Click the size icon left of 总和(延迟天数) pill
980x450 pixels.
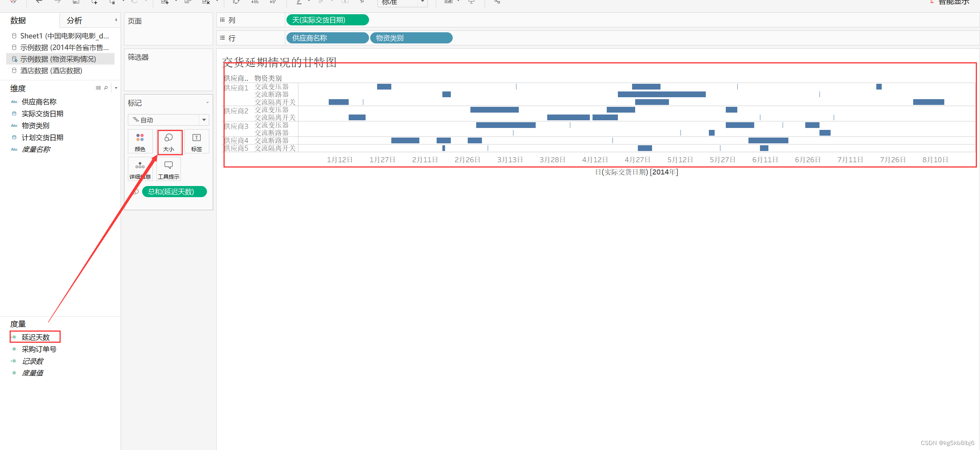(136, 192)
